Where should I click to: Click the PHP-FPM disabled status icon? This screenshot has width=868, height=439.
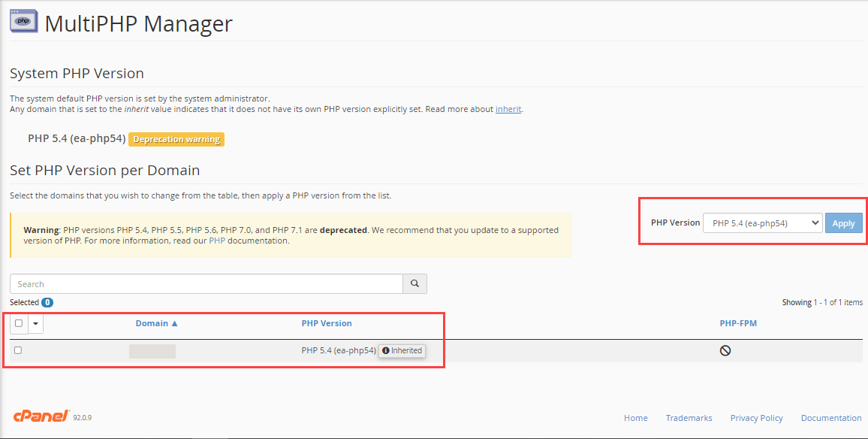click(725, 350)
